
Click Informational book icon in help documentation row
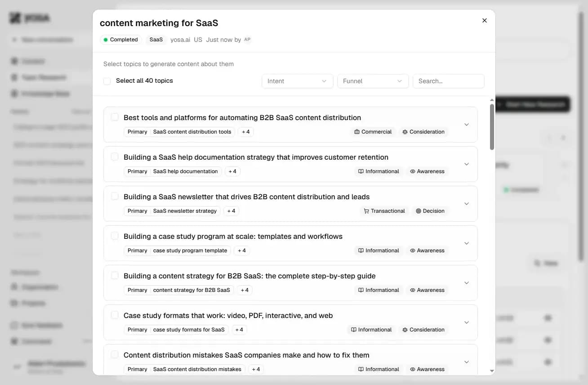tap(361, 171)
